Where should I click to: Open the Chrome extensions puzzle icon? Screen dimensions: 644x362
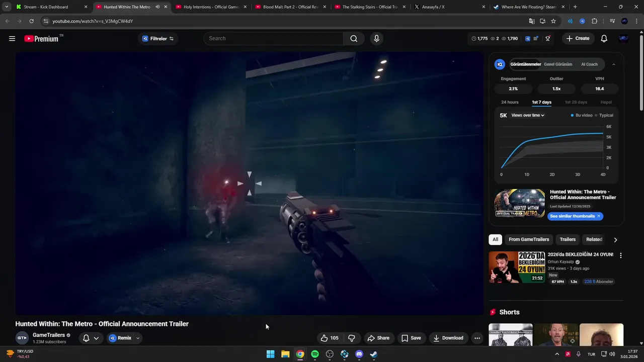(x=594, y=21)
